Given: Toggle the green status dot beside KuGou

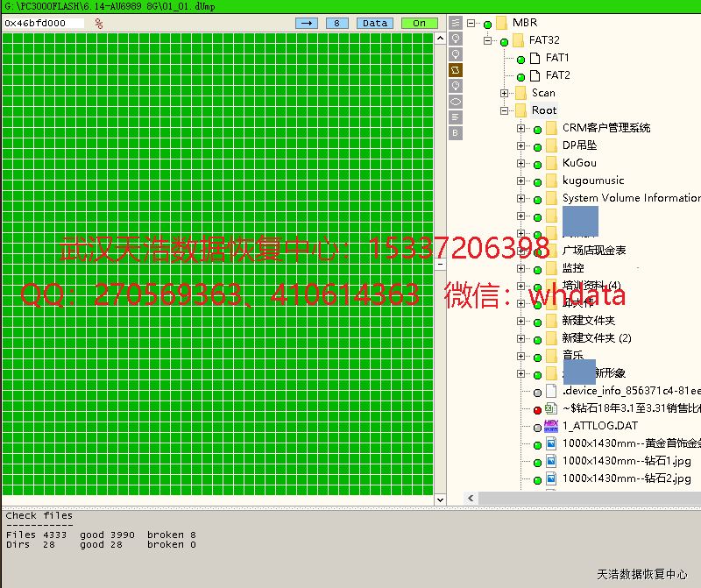Looking at the screenshot, I should pyautogui.click(x=538, y=164).
